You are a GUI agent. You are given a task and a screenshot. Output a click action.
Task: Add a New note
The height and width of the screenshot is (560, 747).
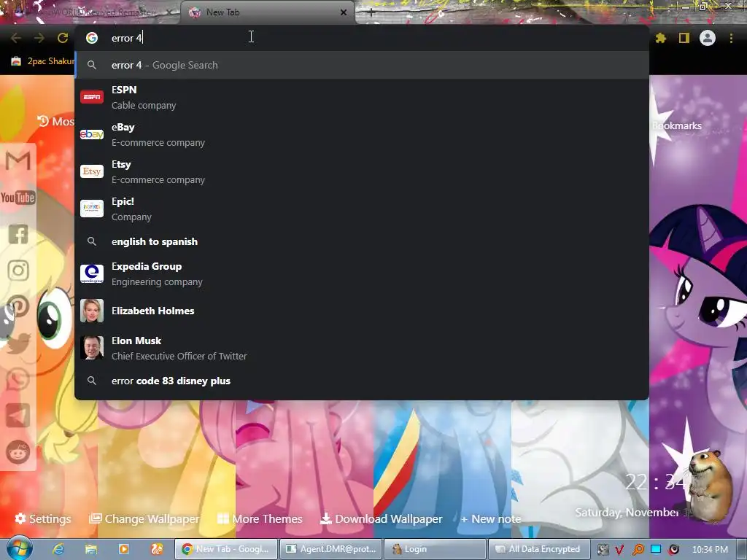[491, 518]
